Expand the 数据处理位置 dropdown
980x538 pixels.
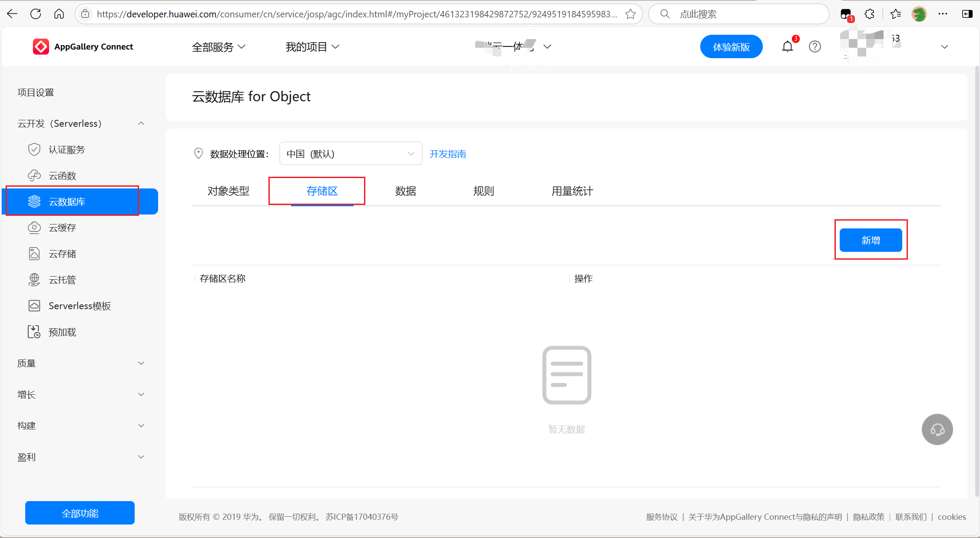click(x=351, y=154)
